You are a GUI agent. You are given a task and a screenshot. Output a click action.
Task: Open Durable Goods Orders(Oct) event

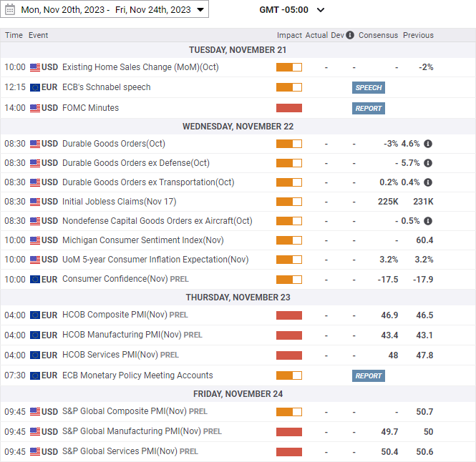coord(114,144)
